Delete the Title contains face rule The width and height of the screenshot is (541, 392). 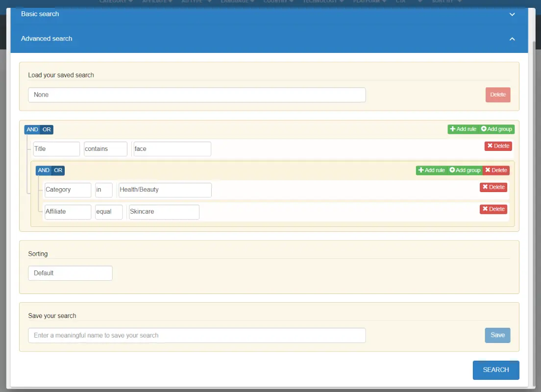(498, 146)
